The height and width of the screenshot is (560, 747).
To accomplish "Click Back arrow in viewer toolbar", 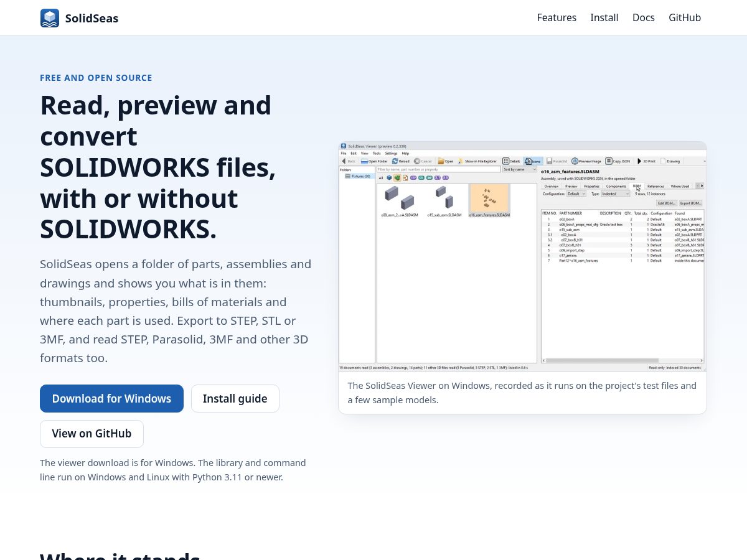I will pos(349,161).
